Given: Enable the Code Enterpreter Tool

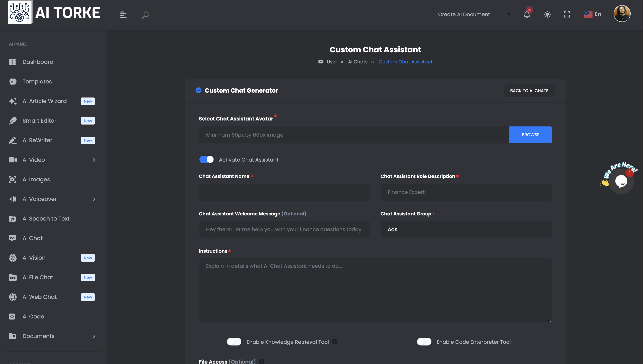Looking at the screenshot, I should click(424, 342).
